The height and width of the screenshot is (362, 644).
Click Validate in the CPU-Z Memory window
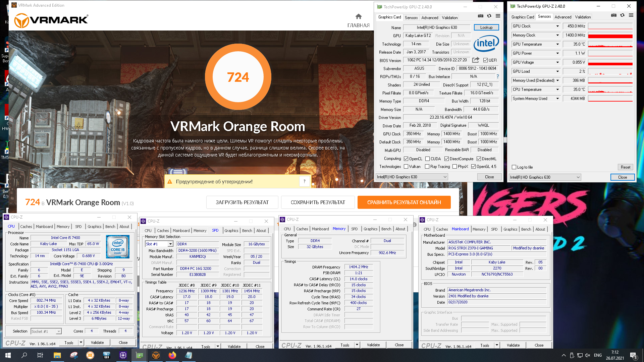[373, 345]
